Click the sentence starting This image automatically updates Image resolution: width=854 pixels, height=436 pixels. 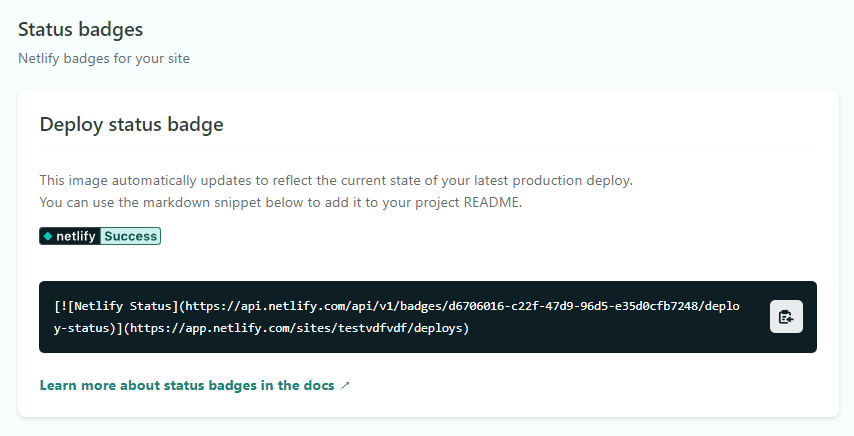tap(336, 181)
